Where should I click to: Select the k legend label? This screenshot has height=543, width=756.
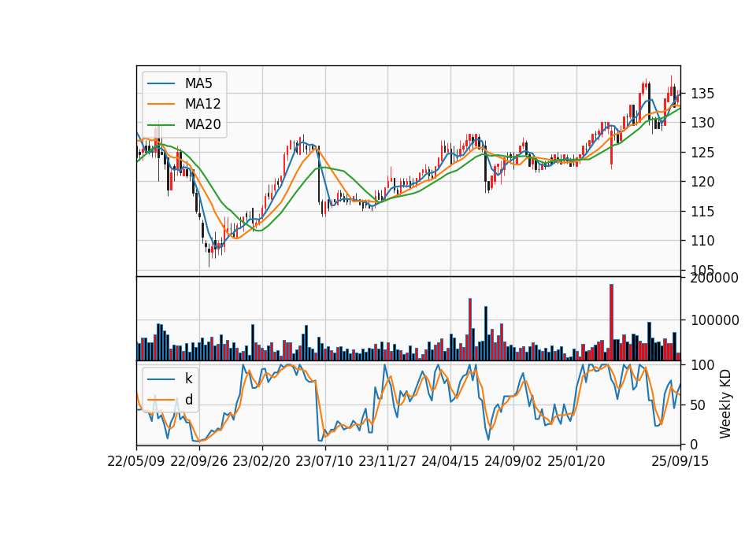click(x=188, y=379)
